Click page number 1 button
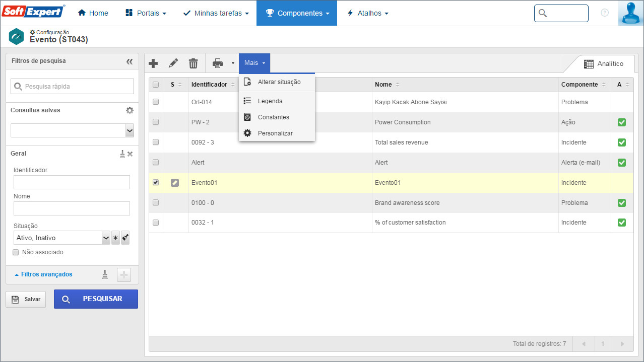Viewport: 644px width, 362px height. click(x=603, y=344)
